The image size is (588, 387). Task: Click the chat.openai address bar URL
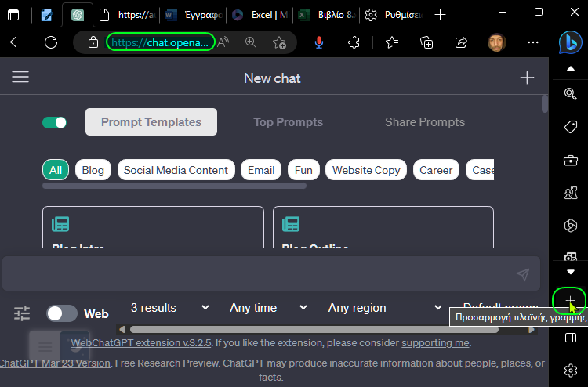click(161, 42)
